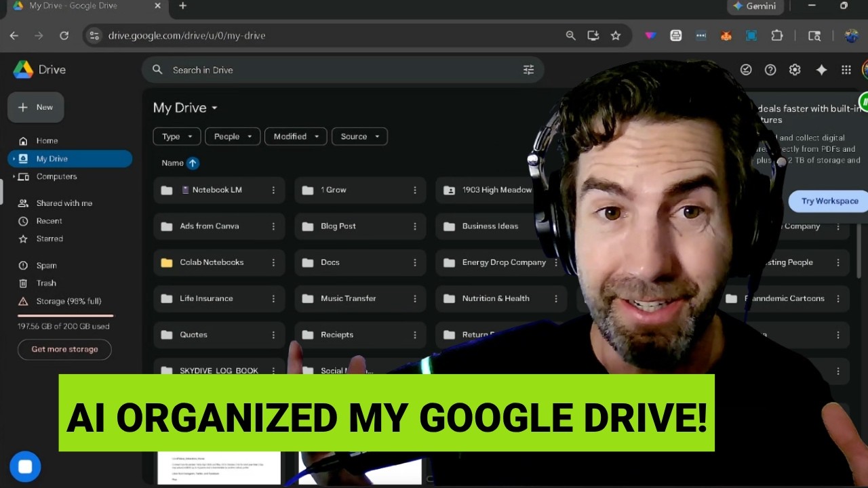Viewport: 868px width, 488px height.
Task: Click the Gemini button in Chrome title bar
Action: (x=754, y=6)
